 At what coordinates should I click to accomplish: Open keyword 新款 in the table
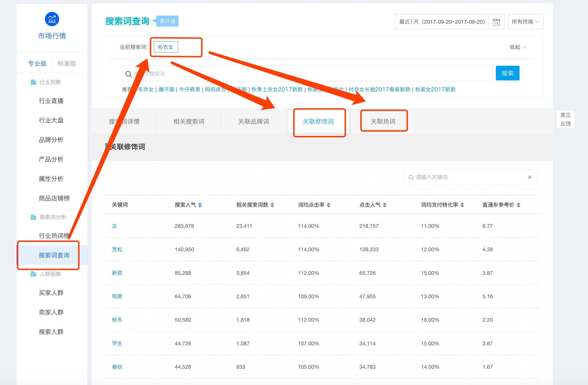pyautogui.click(x=117, y=273)
